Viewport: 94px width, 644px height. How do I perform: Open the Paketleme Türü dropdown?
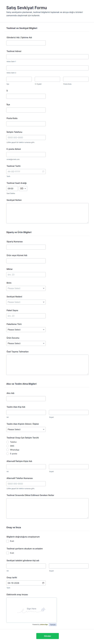pyautogui.click(x=26, y=330)
